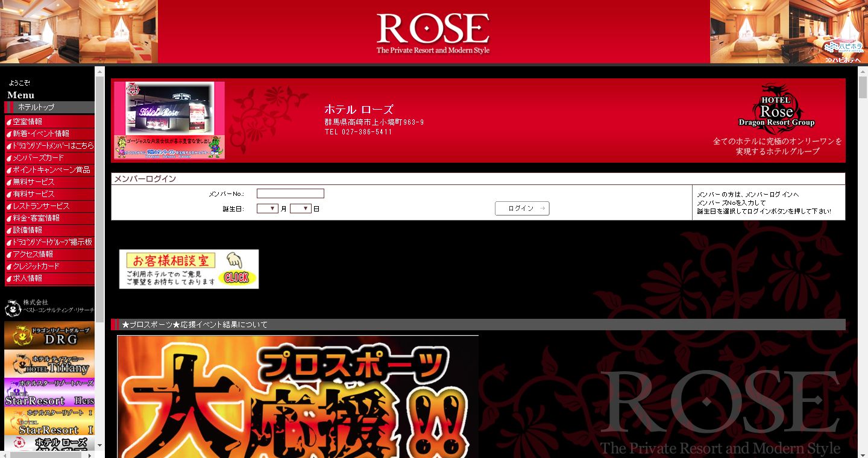Open the StarResort Hers banner
This screenshot has width=868, height=458.
click(49, 392)
